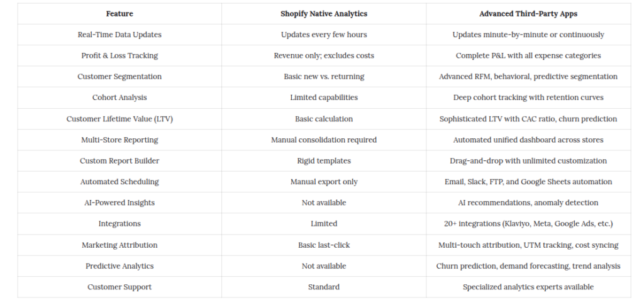Click the Customer Support row label
Viewport: 644px width, 300px height.
click(119, 287)
